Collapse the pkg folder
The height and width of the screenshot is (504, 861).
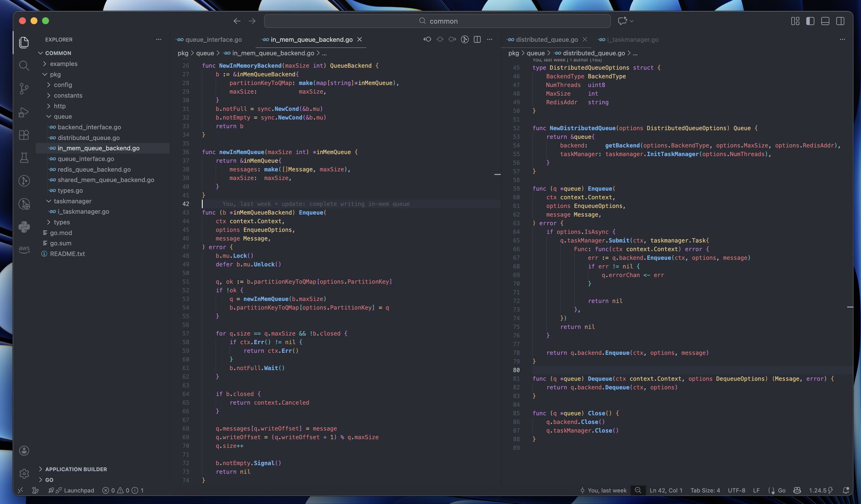55,74
